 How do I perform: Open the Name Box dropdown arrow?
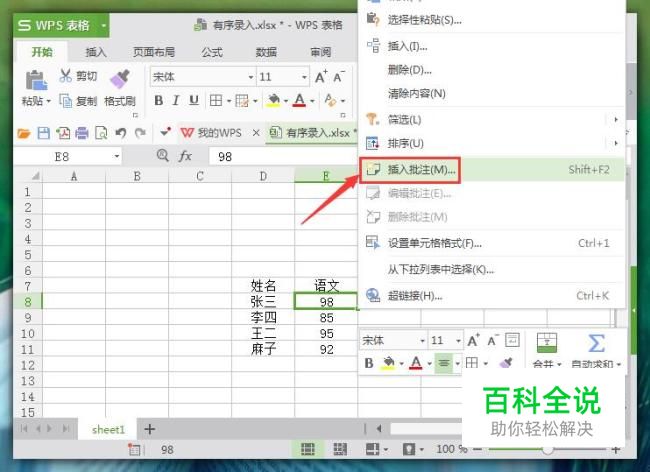[x=117, y=156]
